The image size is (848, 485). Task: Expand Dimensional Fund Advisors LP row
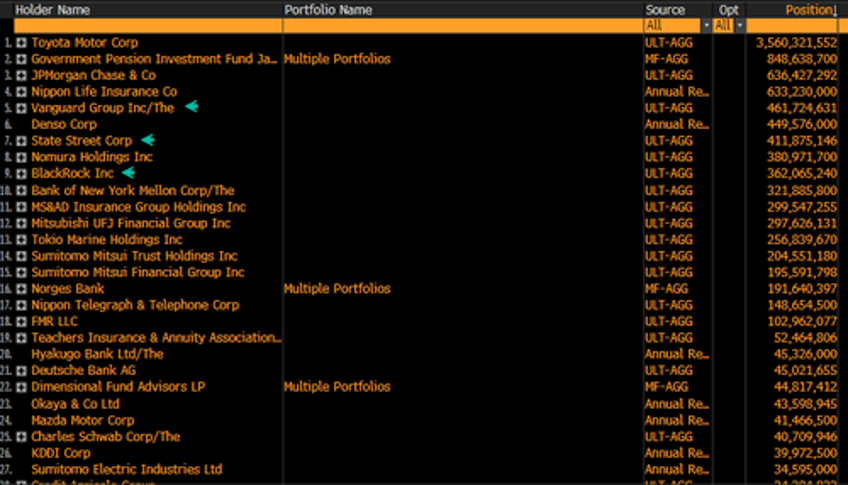[x=21, y=387]
